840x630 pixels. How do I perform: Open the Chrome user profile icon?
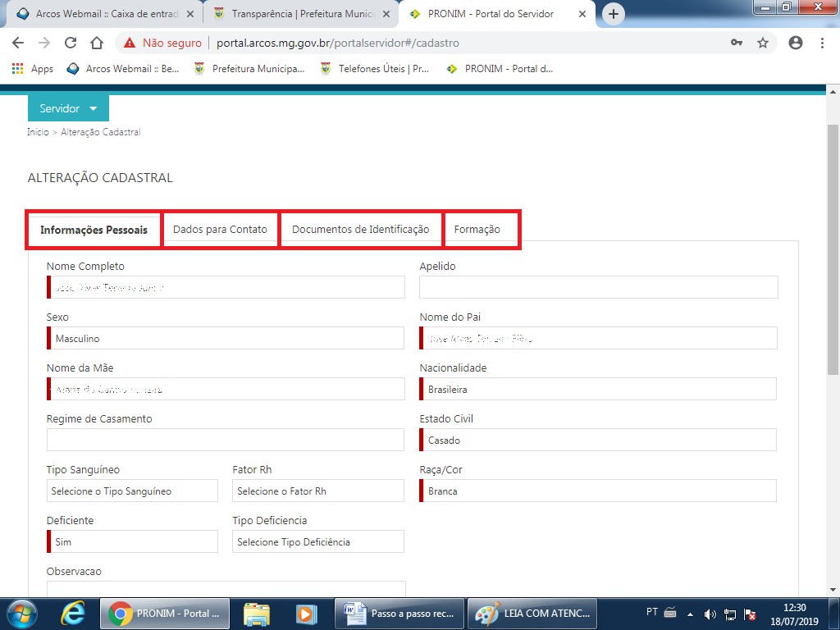[795, 43]
